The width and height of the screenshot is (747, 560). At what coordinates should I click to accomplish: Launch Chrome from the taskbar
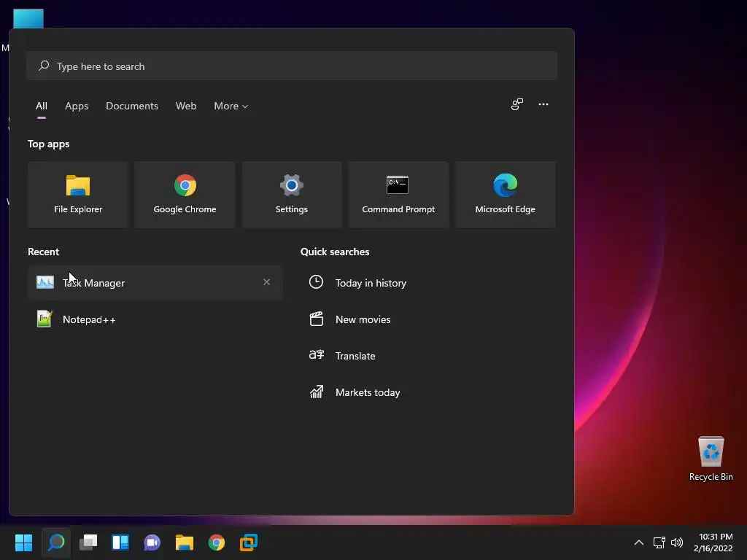216,542
